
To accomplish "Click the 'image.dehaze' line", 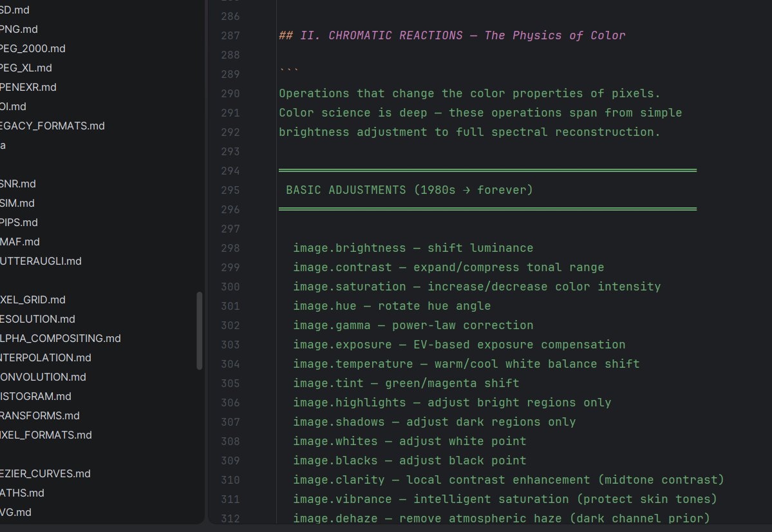I will [x=502, y=518].
